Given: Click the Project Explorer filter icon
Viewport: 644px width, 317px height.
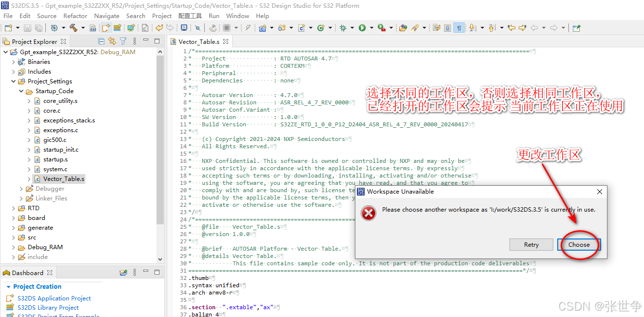Looking at the screenshot, I should click(123, 41).
